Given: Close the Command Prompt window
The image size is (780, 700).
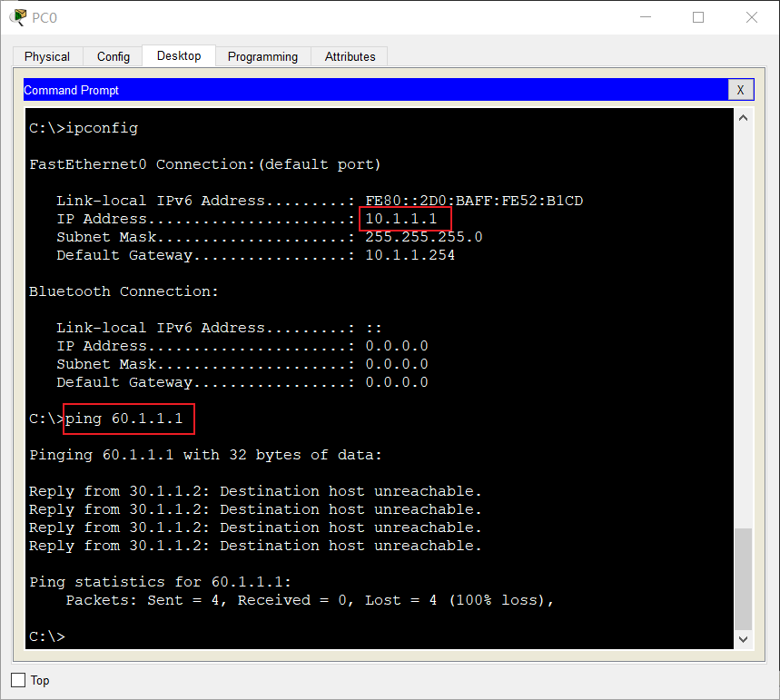Looking at the screenshot, I should click(742, 89).
